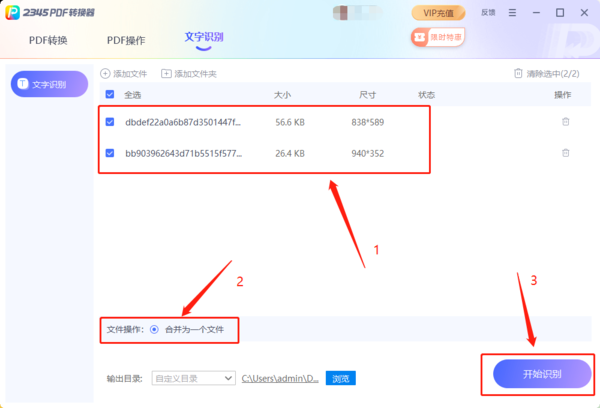
Task: Select the 文字识别 sidebar item
Action: tap(49, 85)
